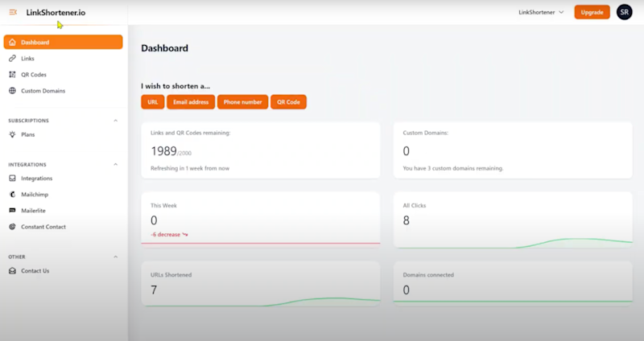Open Links via the chain icon

tap(12, 59)
